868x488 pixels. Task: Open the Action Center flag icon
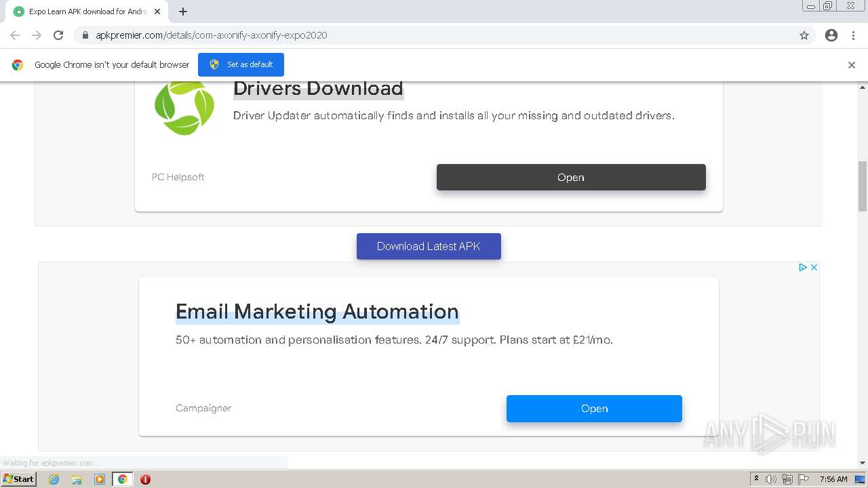pos(804,479)
